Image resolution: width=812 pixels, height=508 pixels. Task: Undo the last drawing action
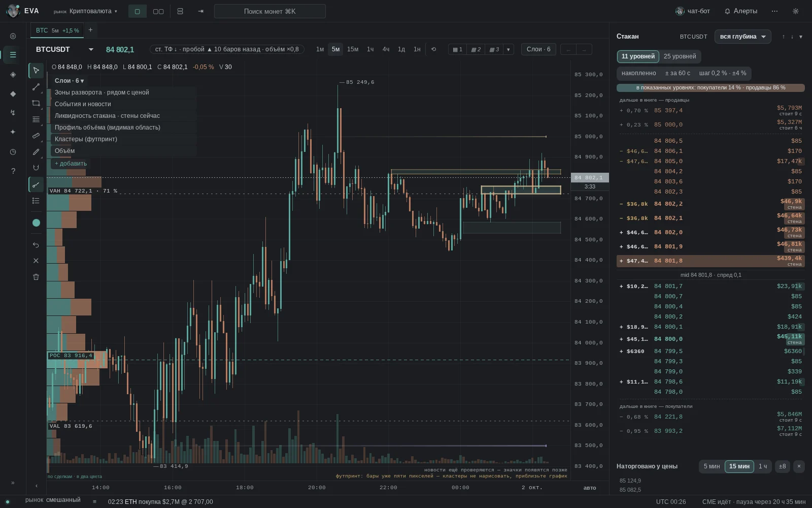pos(36,245)
